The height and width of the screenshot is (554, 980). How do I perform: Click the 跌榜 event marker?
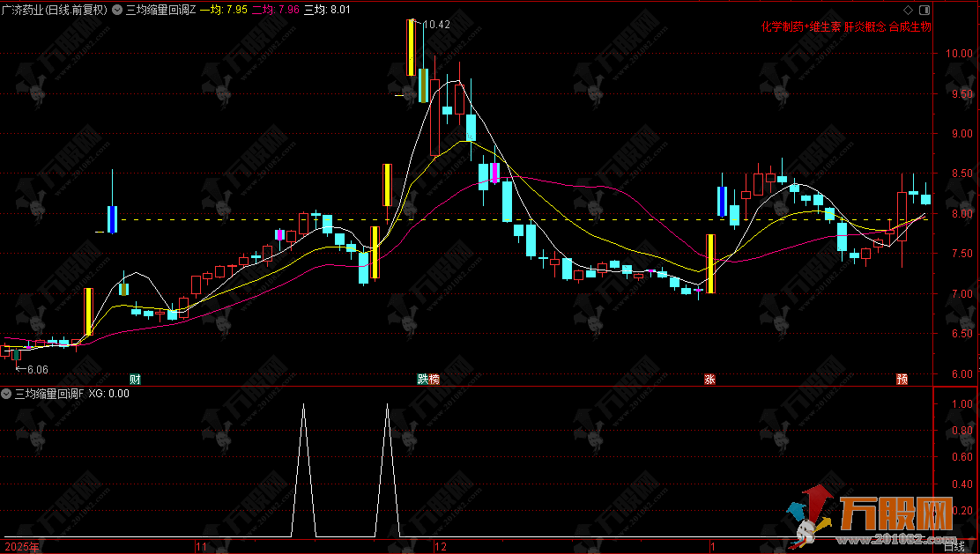[x=428, y=380]
